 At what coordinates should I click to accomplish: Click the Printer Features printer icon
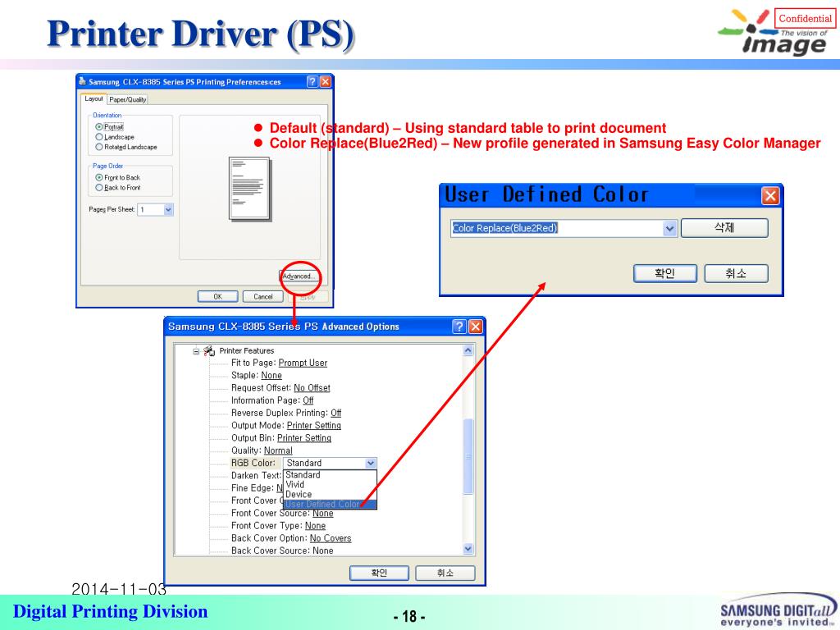(209, 351)
